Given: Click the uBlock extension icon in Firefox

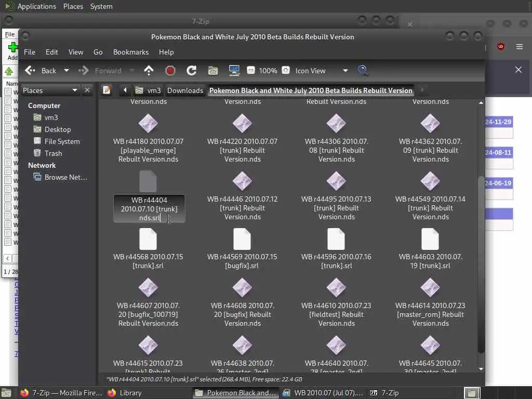Looking at the screenshot, I should click(x=501, y=46).
